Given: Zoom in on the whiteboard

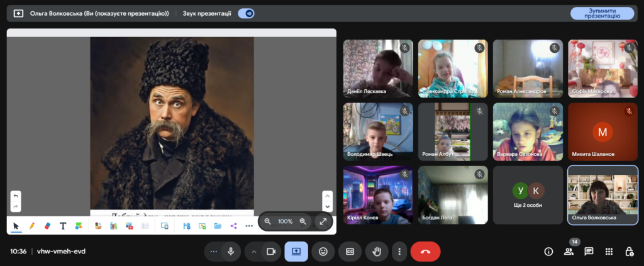Looking at the screenshot, I should pos(303,221).
